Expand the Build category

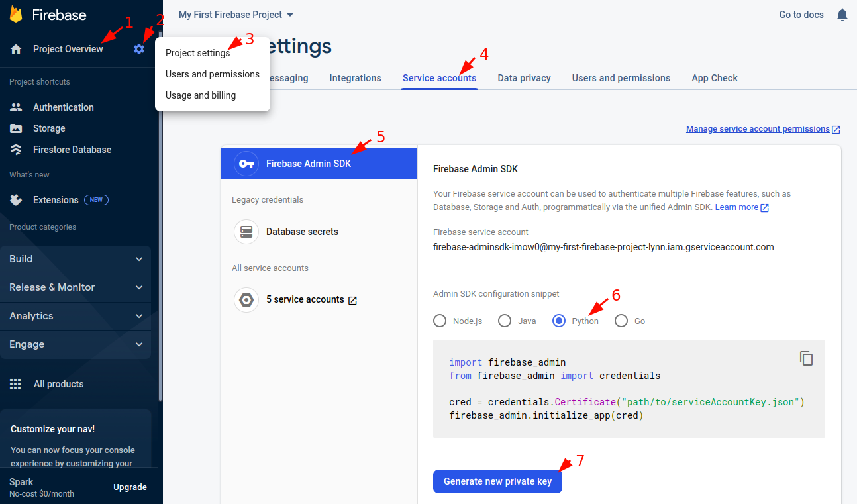pos(76,259)
